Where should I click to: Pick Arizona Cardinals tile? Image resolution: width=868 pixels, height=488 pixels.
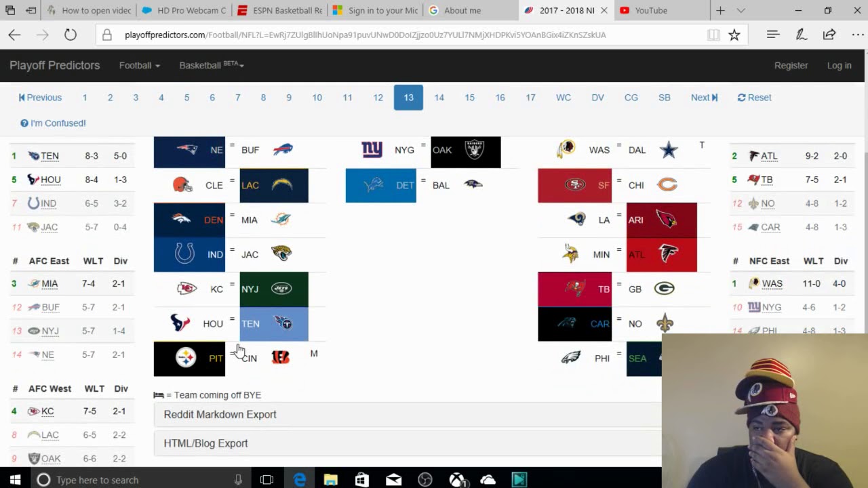pyautogui.click(x=661, y=220)
